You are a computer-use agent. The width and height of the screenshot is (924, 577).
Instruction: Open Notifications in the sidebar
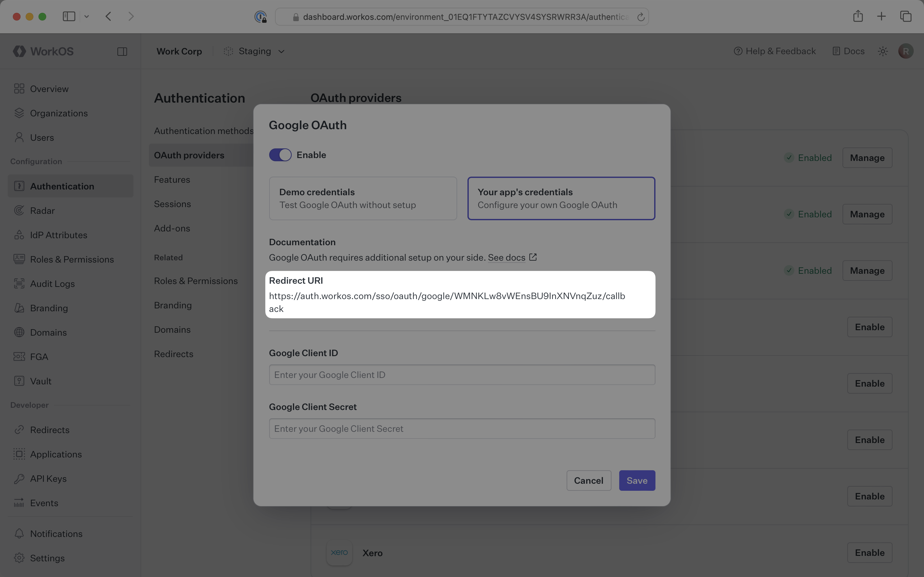click(56, 533)
